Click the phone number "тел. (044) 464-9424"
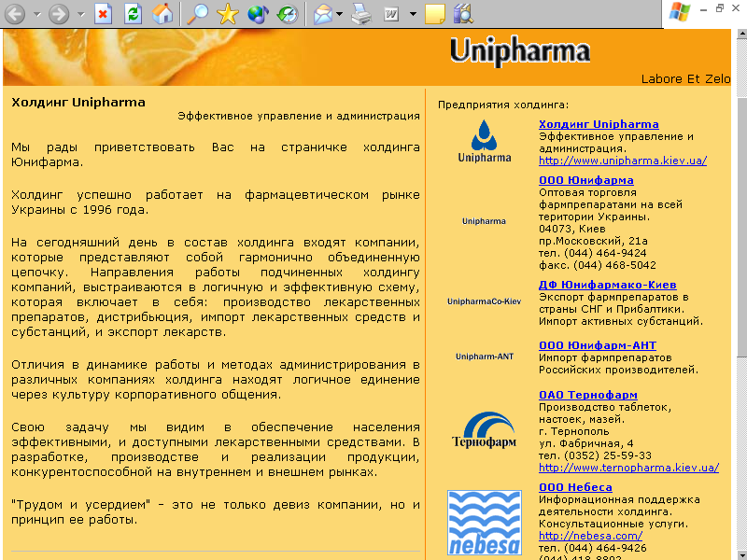 (593, 253)
